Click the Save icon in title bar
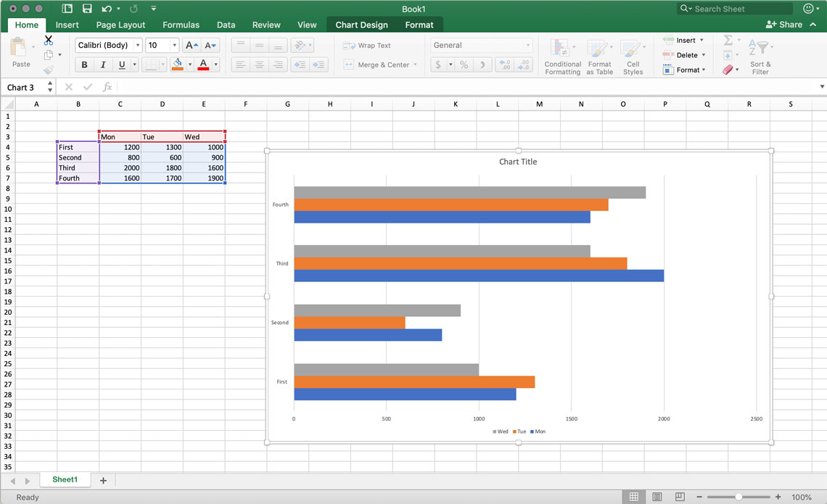Image resolution: width=827 pixels, height=504 pixels. point(87,9)
